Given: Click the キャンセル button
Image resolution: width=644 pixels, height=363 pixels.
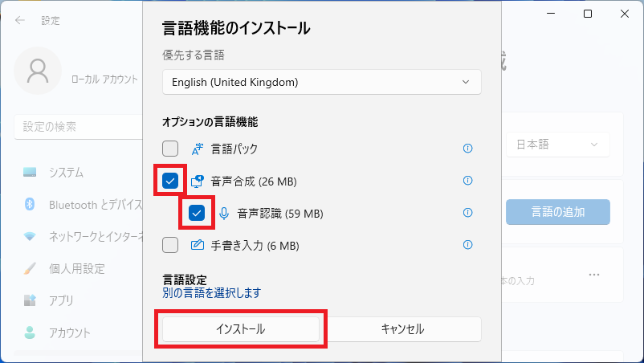Looking at the screenshot, I should point(402,329).
